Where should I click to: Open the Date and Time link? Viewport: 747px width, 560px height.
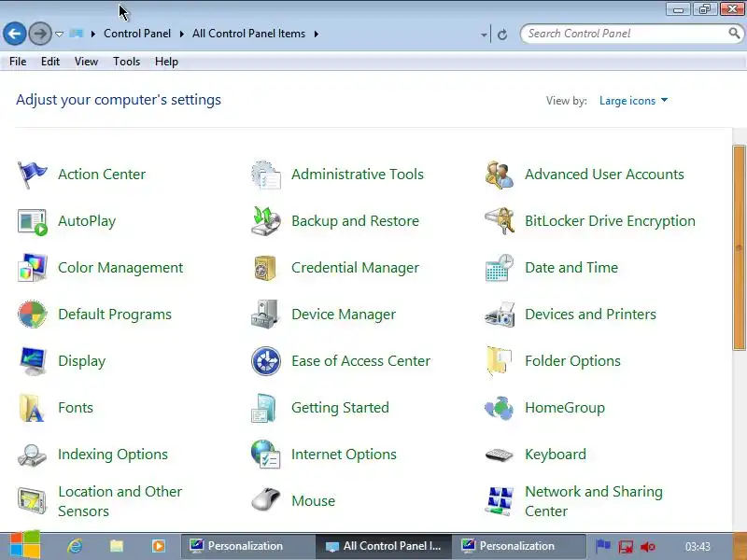571,268
